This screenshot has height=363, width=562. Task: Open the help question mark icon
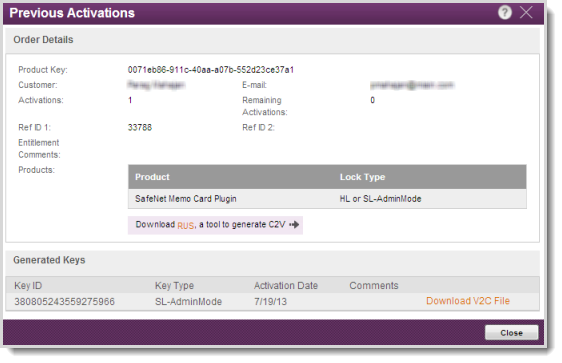(505, 13)
